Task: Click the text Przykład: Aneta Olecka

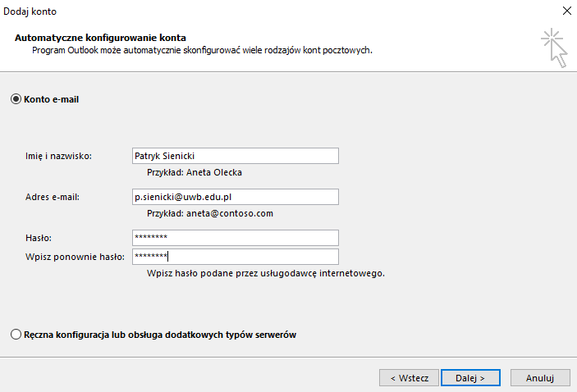Action: 195,172
